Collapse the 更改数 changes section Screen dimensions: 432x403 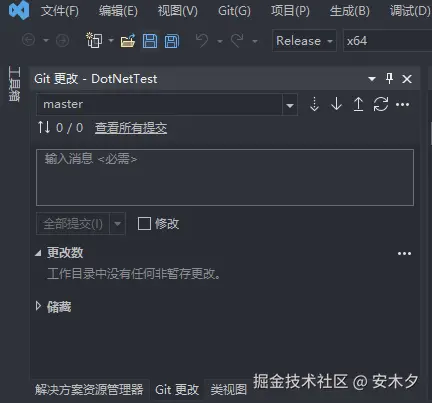38,253
